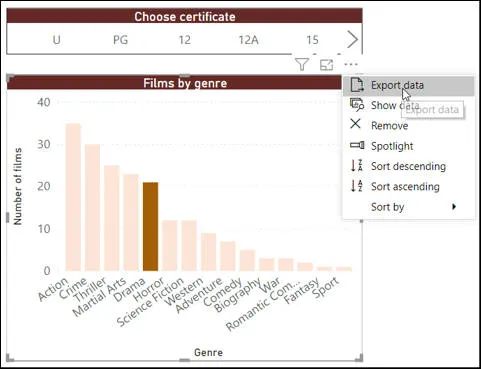Select certificate 12 in slicer
481x369 pixels.
click(185, 40)
